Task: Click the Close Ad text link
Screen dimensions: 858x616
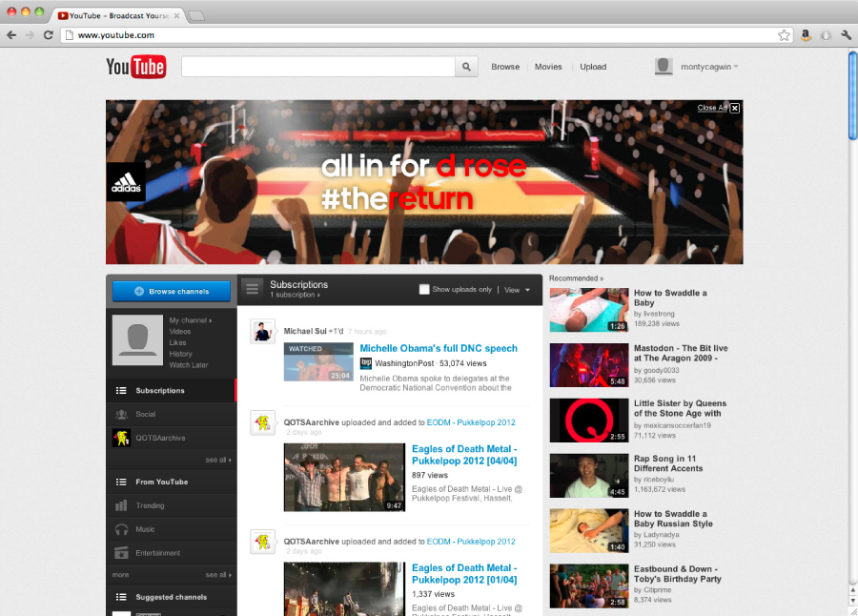Action: click(x=712, y=108)
